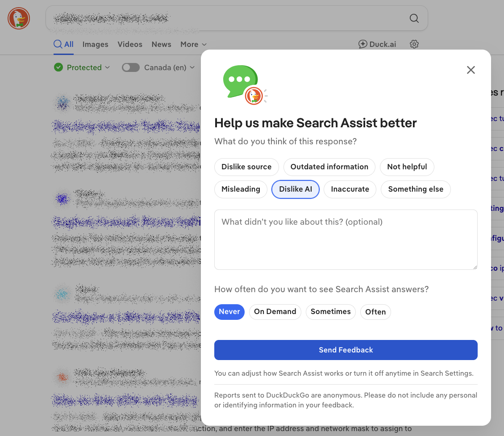The width and height of the screenshot is (504, 436).
Task: Open the Canada (en) region dropdown
Action: pyautogui.click(x=169, y=67)
